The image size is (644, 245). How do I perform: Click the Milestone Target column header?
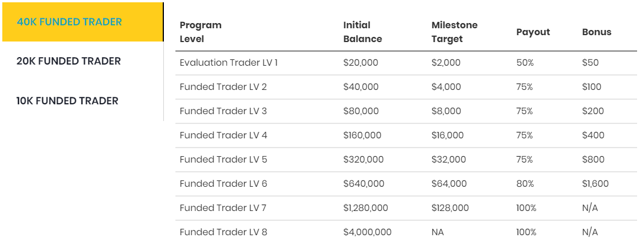coord(454,32)
